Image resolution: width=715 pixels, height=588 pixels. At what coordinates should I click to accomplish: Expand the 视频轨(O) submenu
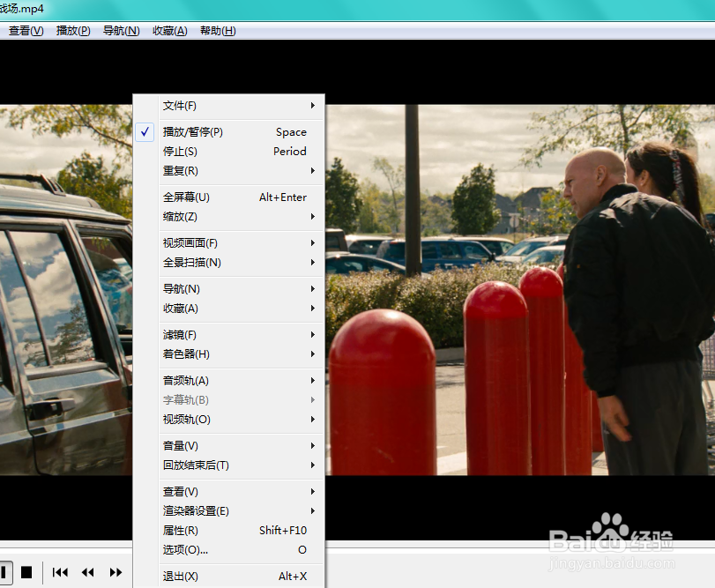click(229, 420)
